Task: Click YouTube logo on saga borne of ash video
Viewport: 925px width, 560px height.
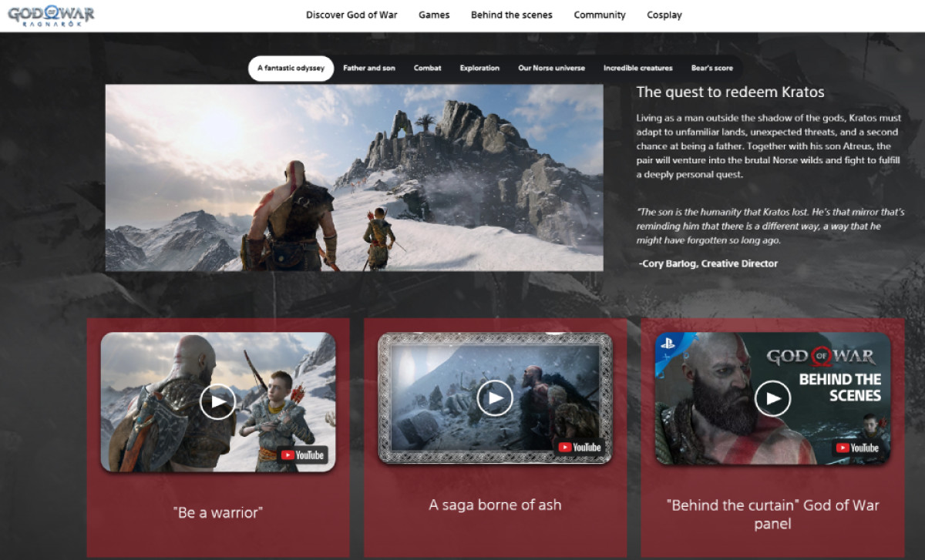Action: pyautogui.click(x=580, y=448)
